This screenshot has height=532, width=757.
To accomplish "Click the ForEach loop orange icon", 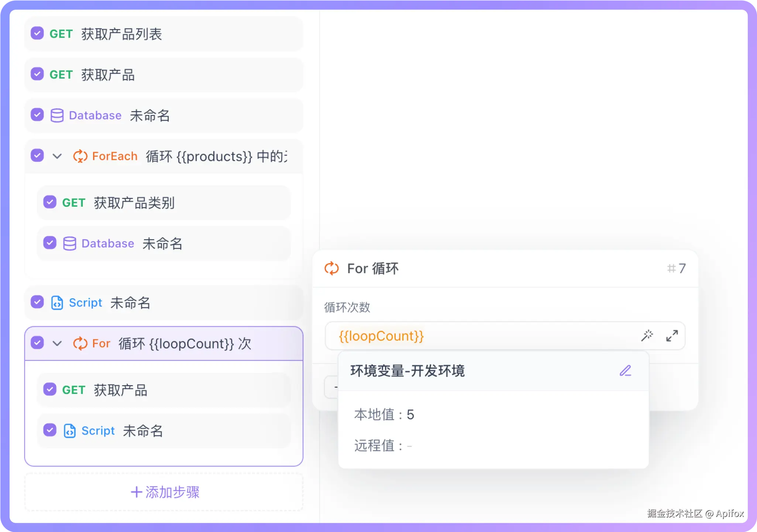I will coord(80,156).
